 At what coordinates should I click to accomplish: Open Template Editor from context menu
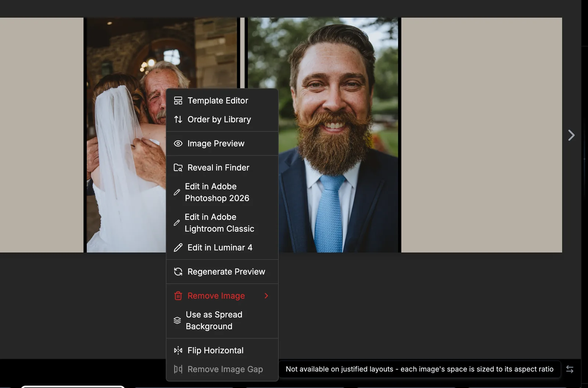click(x=222, y=100)
